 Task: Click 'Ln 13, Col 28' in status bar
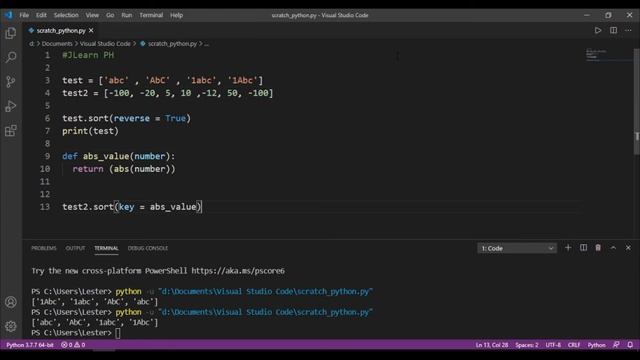tap(492, 345)
